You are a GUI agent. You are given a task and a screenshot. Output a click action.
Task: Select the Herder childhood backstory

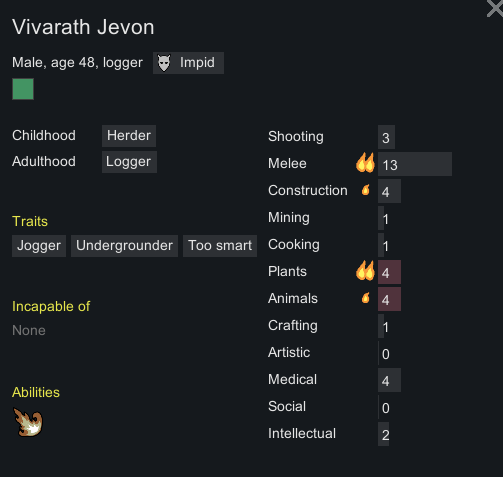click(129, 136)
